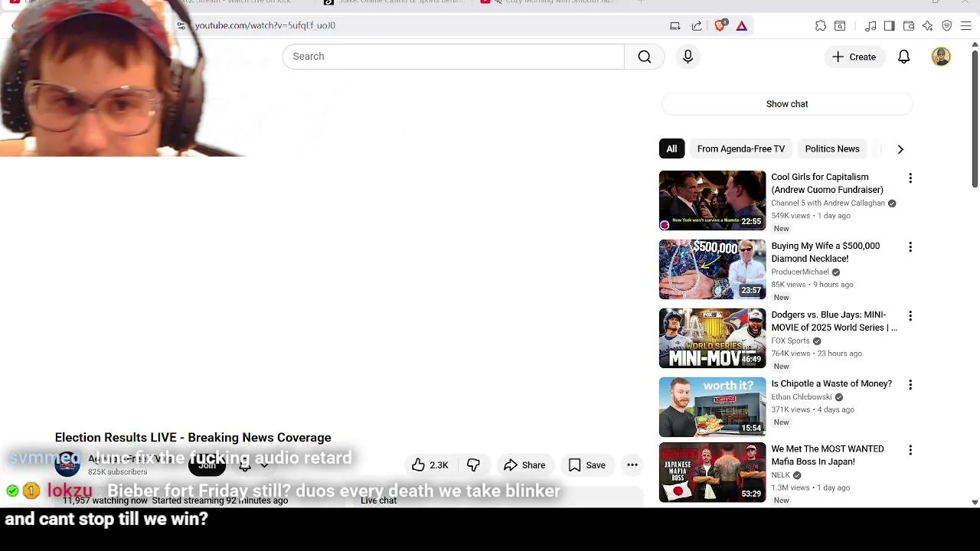Select the From Agenda-Free TV chip

[x=741, y=149]
